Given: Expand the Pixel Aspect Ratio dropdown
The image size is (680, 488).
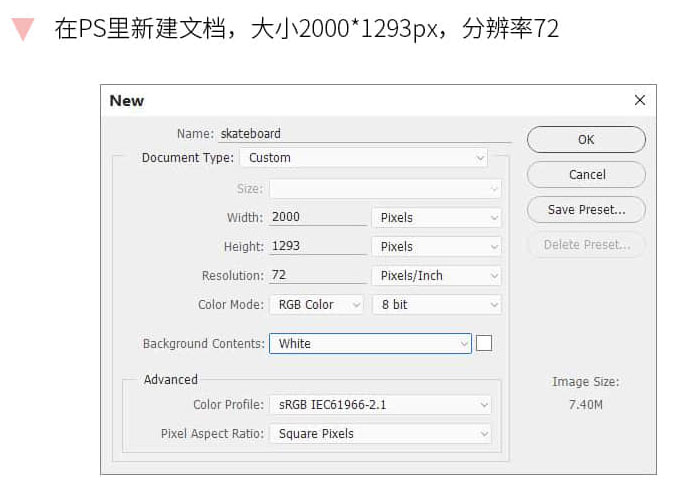Looking at the screenshot, I should coord(380,434).
